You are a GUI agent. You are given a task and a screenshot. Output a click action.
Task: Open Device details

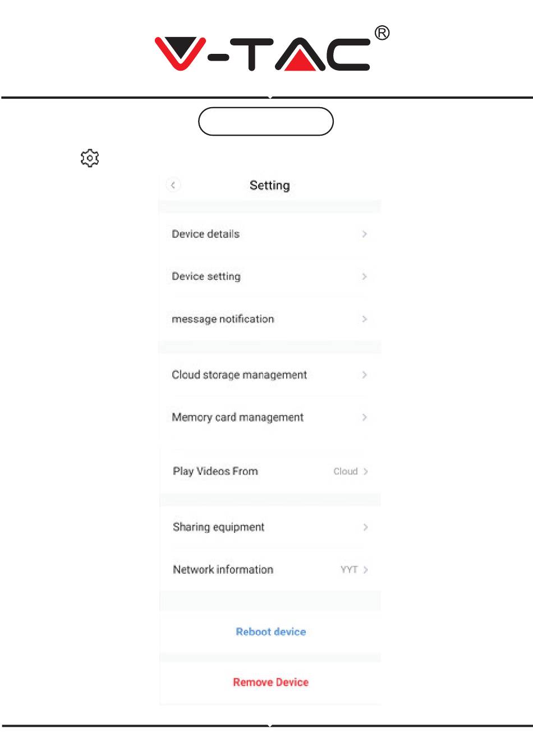[270, 234]
